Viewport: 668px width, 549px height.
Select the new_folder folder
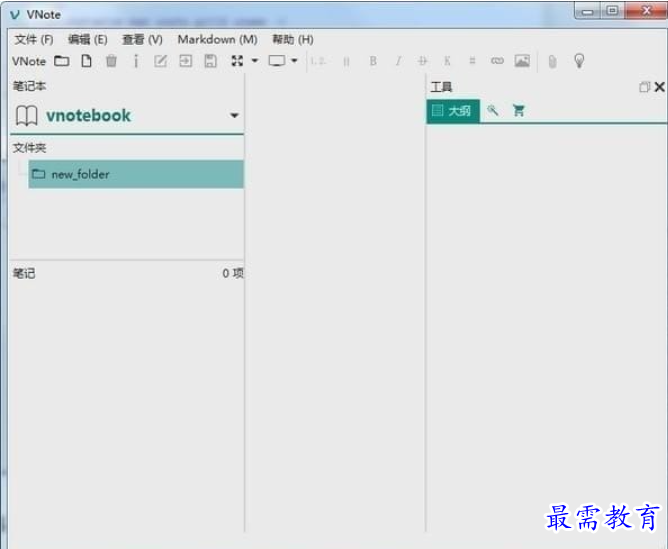(x=136, y=174)
